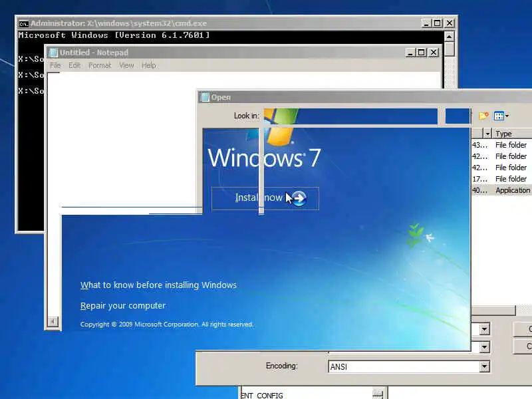Image resolution: width=532 pixels, height=399 pixels.
Task: Click the column header dropdown arrow beside Type
Action: pyautogui.click(x=487, y=134)
